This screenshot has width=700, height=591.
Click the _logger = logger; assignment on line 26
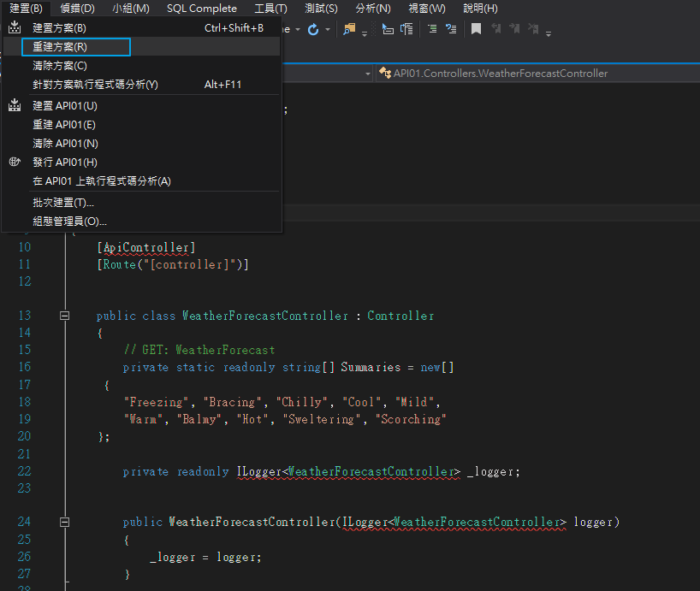(205, 557)
